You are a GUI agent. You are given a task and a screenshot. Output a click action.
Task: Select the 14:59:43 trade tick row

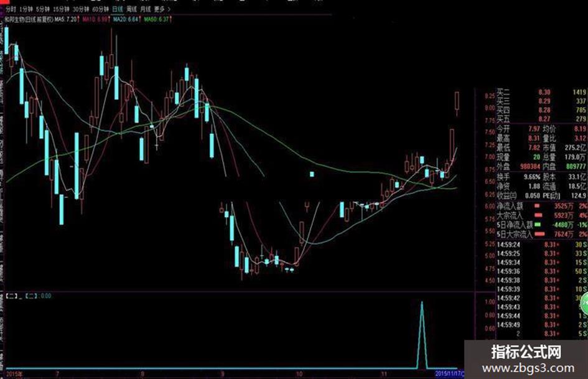(x=541, y=307)
